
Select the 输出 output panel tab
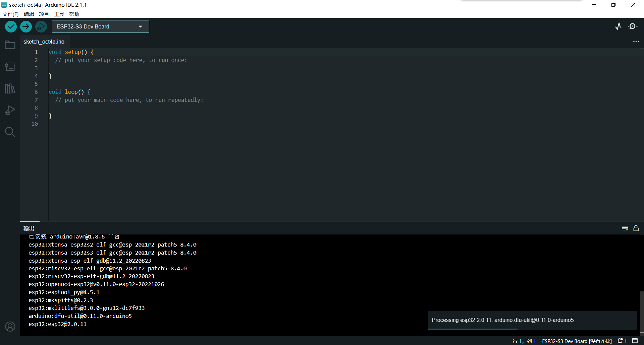point(29,228)
